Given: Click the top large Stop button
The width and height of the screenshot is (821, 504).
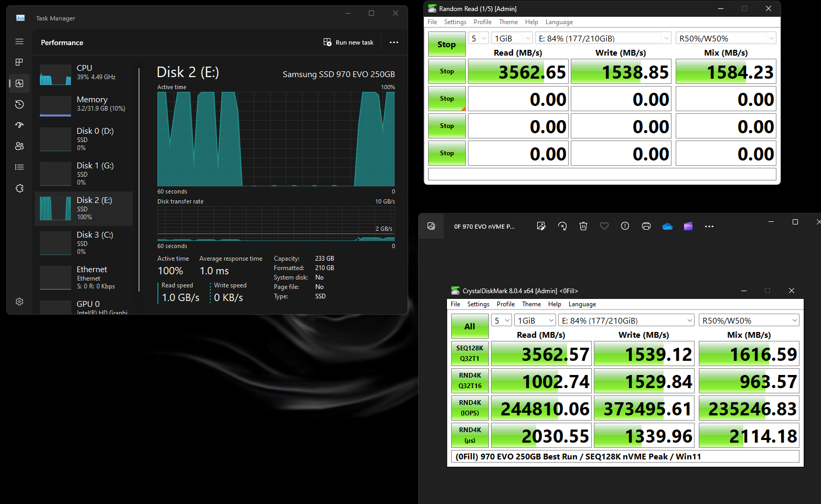Looking at the screenshot, I should click(x=446, y=44).
